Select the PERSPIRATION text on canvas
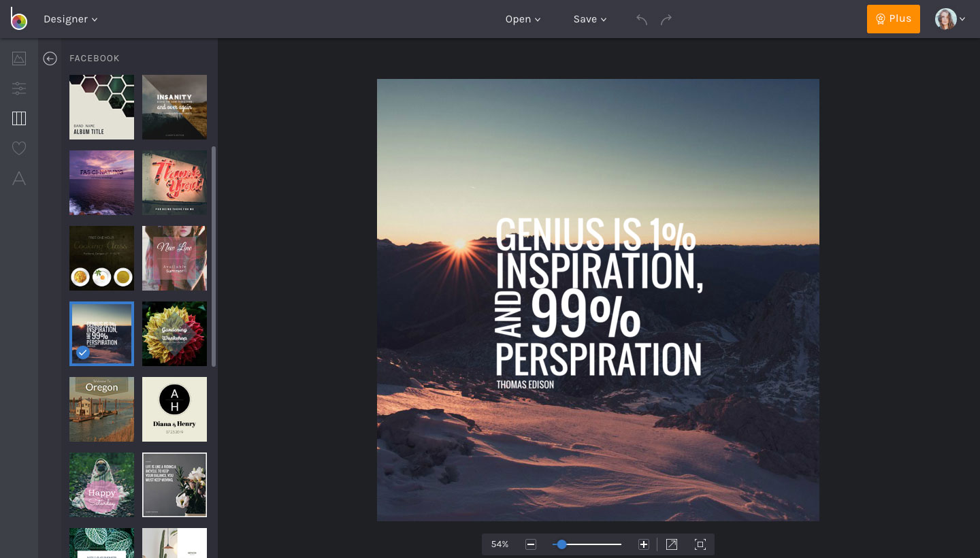This screenshot has height=558, width=980. coord(599,359)
